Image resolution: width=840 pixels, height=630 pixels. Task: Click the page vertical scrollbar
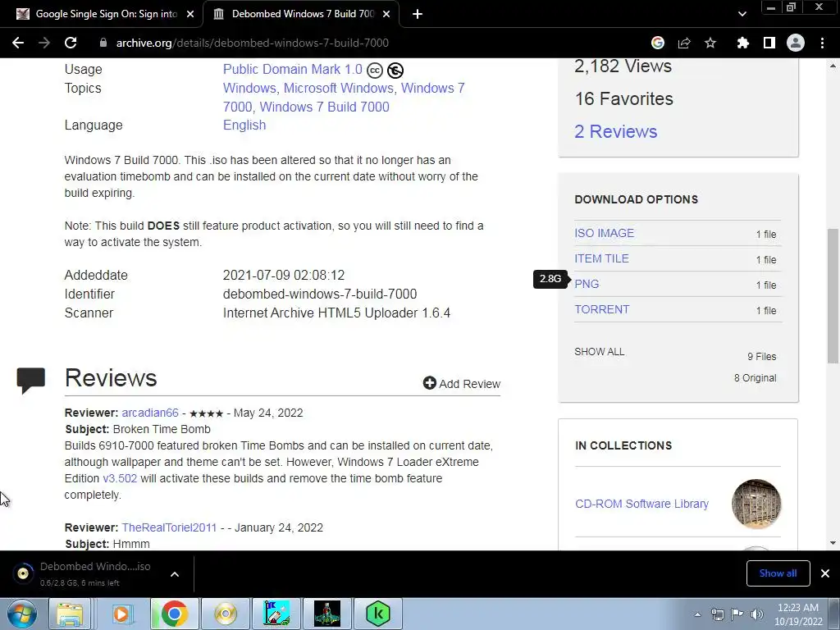(x=833, y=295)
